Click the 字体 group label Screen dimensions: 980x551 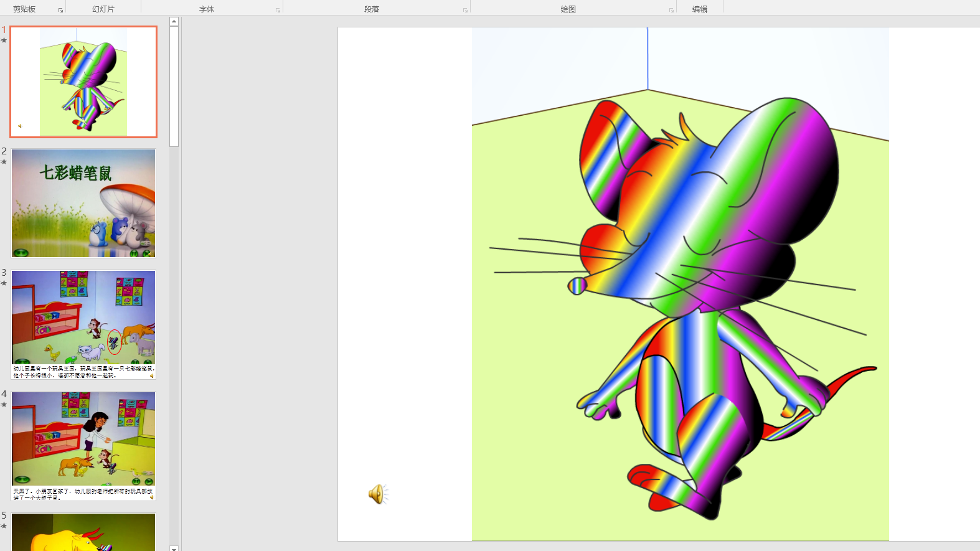(207, 9)
